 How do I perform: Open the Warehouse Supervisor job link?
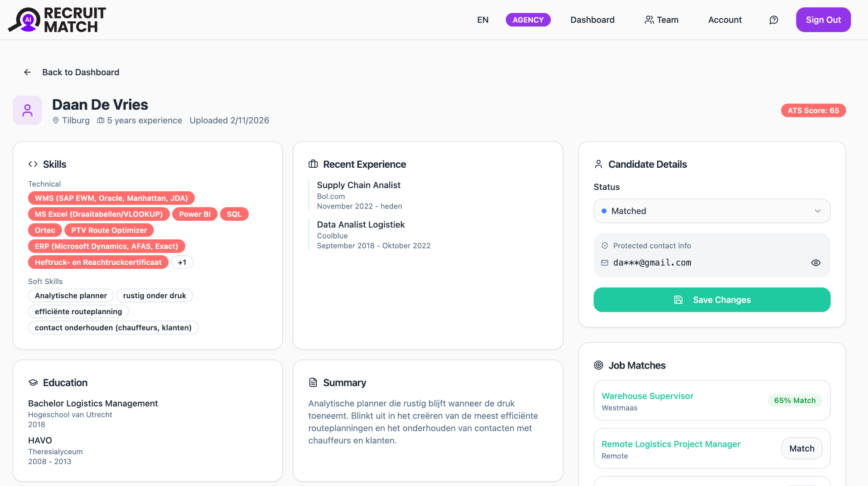(x=647, y=396)
